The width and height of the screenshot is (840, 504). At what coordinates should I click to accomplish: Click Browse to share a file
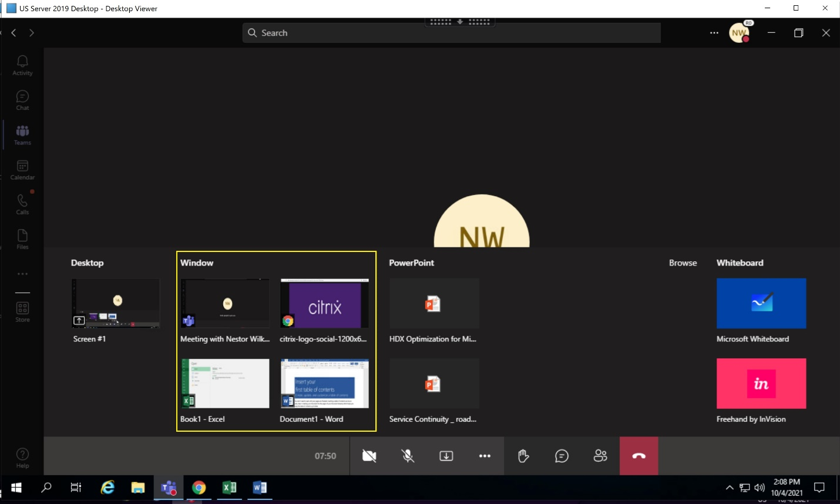(x=683, y=263)
